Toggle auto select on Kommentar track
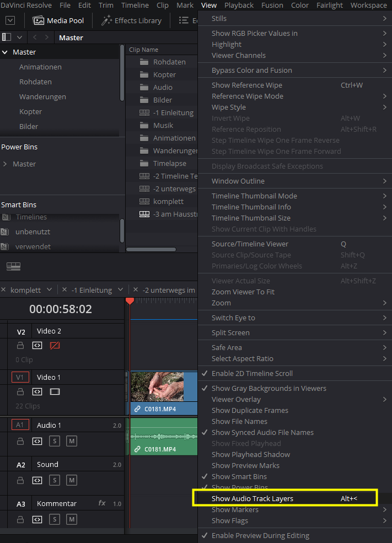392x543 pixels. pos(37,519)
